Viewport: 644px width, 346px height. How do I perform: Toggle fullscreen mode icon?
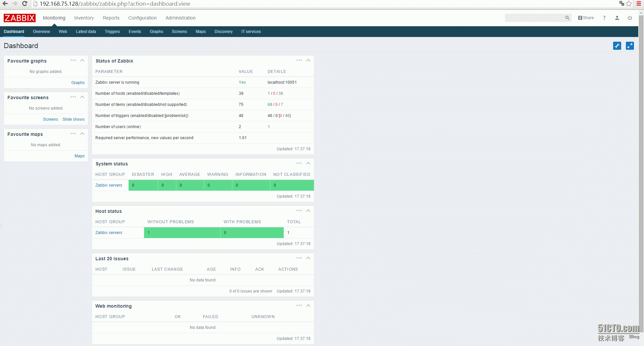[630, 46]
